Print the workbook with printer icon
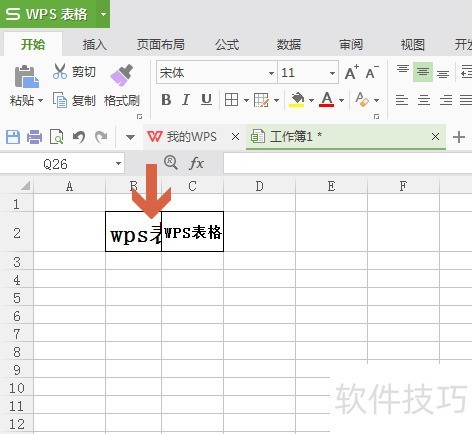This screenshot has height=434, width=472. pos(34,137)
